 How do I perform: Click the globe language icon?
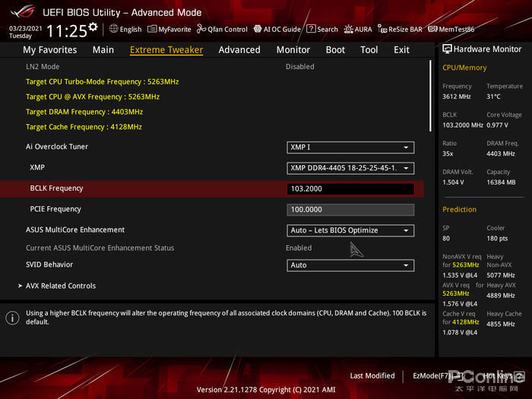tap(114, 29)
